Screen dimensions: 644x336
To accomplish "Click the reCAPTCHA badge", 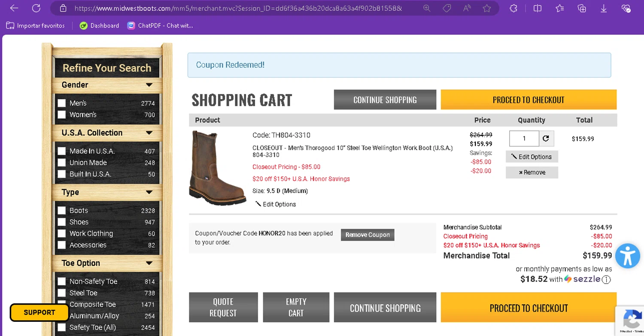I will (630, 321).
